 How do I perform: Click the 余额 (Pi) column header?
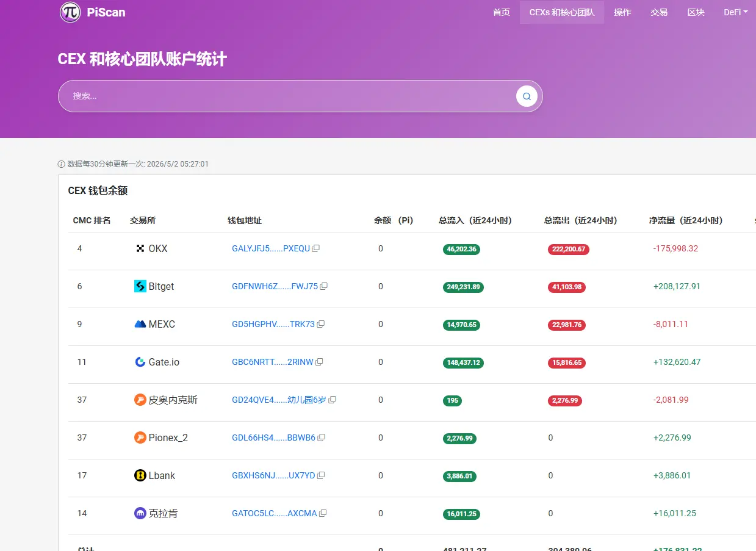click(394, 220)
